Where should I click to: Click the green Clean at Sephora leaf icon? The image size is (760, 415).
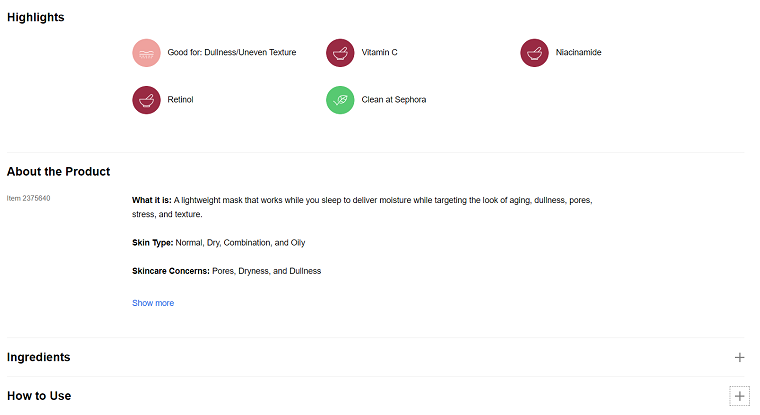[340, 100]
